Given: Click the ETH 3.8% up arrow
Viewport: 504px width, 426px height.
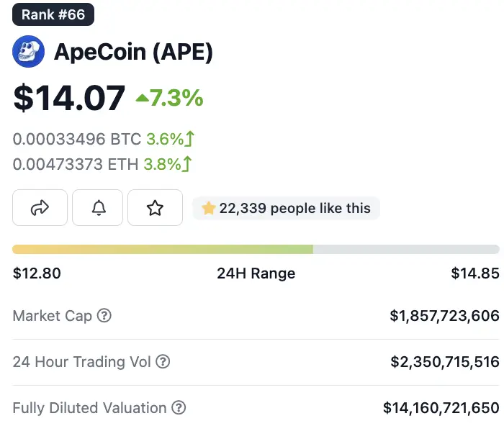Looking at the screenshot, I should 187,164.
